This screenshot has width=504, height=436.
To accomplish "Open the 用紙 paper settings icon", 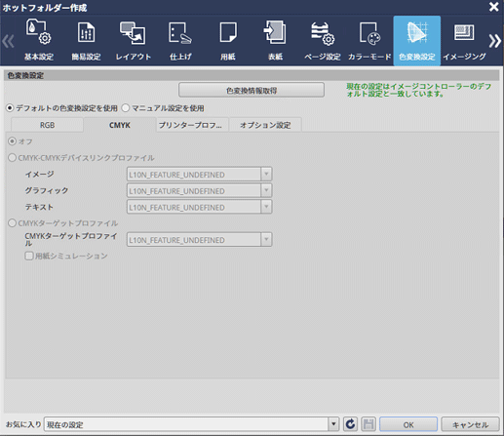I will tap(228, 40).
